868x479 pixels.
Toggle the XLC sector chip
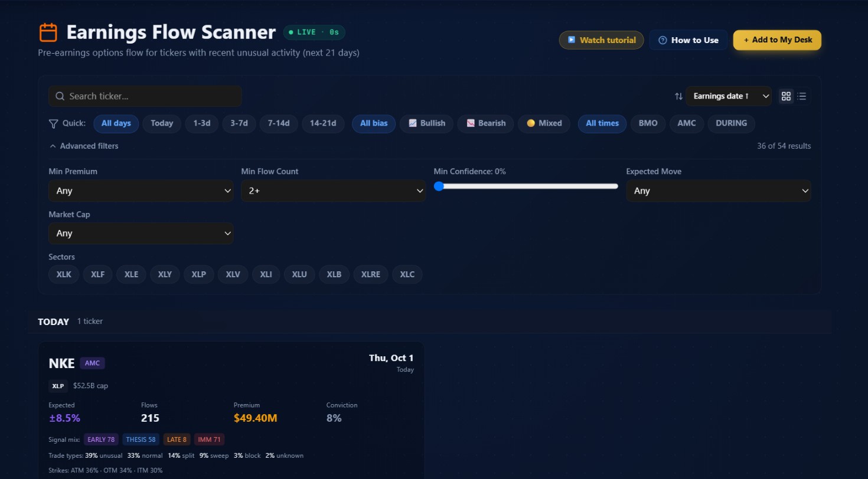pos(407,274)
